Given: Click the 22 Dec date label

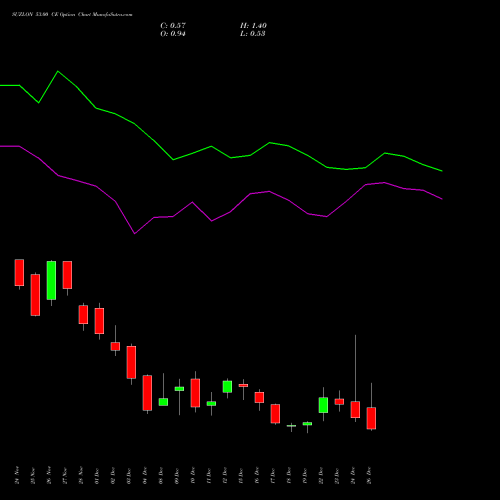Looking at the screenshot, I should (321, 475).
